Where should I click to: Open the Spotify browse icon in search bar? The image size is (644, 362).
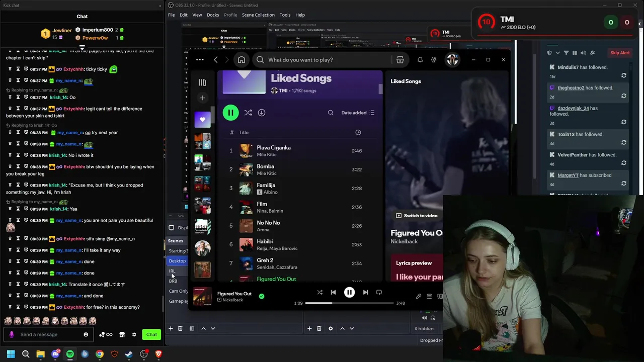tap(400, 60)
